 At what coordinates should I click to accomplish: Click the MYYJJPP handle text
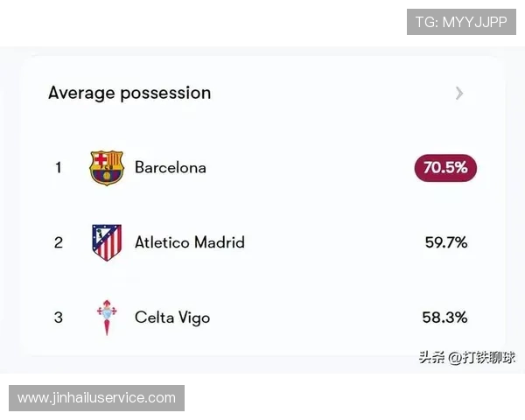[x=474, y=22]
